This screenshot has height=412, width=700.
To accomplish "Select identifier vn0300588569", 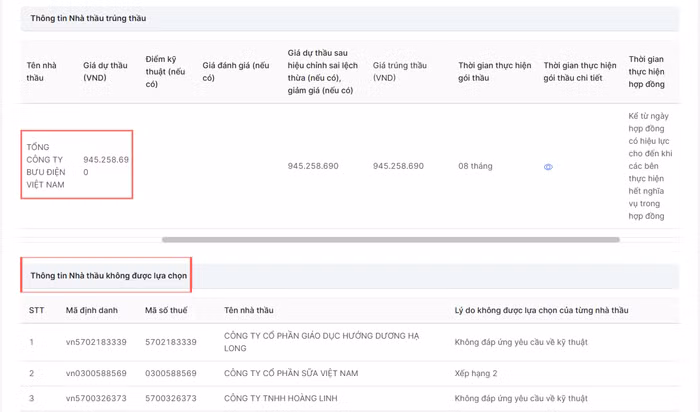I will point(96,373).
